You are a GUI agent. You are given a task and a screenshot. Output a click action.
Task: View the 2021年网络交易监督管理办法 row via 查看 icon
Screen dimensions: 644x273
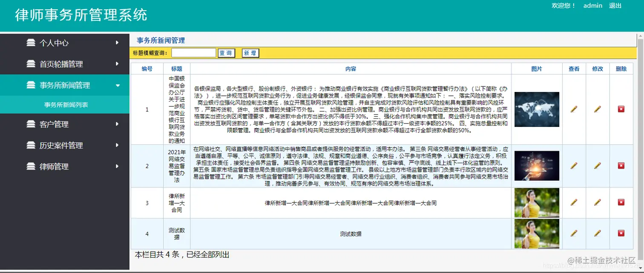point(574,166)
